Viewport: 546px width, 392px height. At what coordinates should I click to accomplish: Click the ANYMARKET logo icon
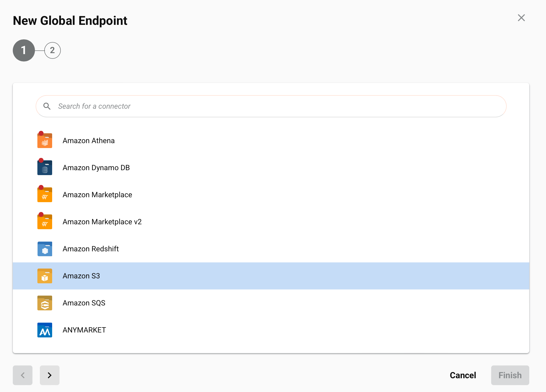(45, 330)
